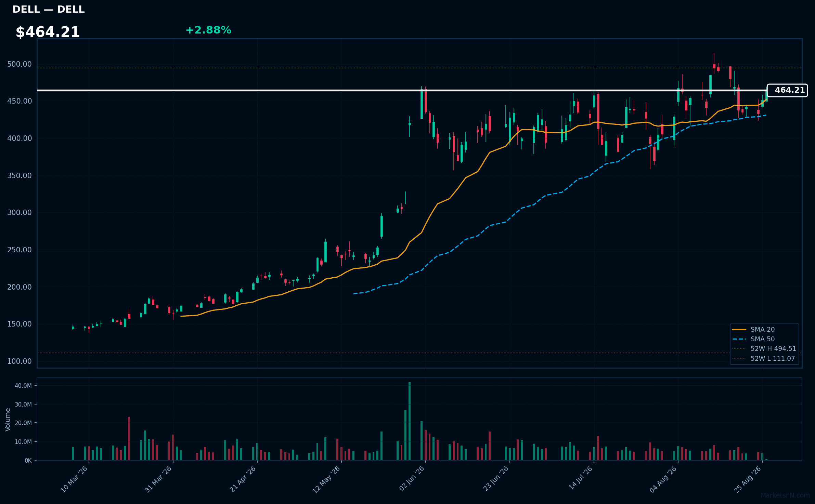Image resolution: width=815 pixels, height=504 pixels.
Task: Click the blue dashed SMA 50 legend sample
Action: pyautogui.click(x=739, y=339)
